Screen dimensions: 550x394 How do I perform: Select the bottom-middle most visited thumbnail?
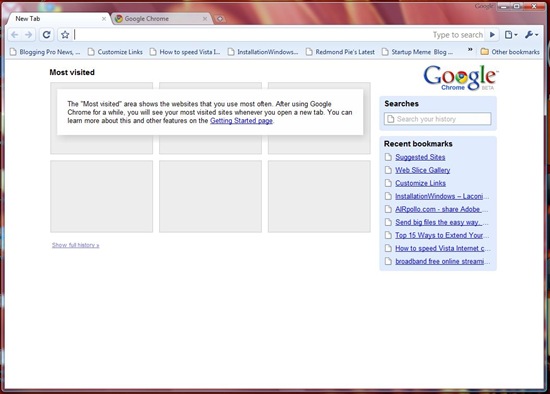(x=210, y=196)
